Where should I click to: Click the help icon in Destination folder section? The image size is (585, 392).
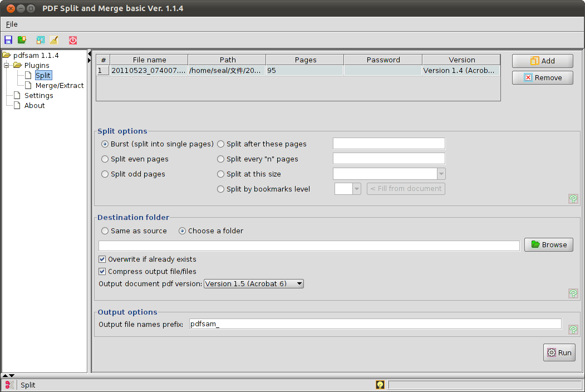(x=573, y=293)
